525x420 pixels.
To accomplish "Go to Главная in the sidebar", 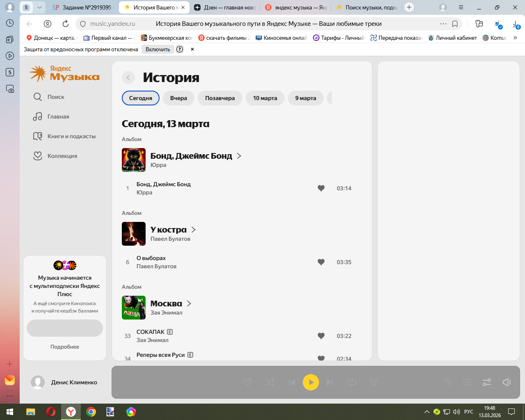I will (x=51, y=116).
